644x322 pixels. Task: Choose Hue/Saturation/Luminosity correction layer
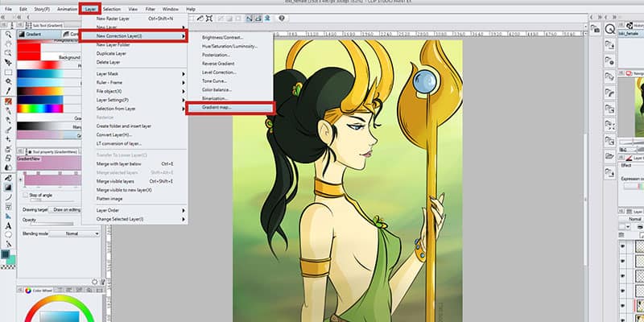(230, 47)
